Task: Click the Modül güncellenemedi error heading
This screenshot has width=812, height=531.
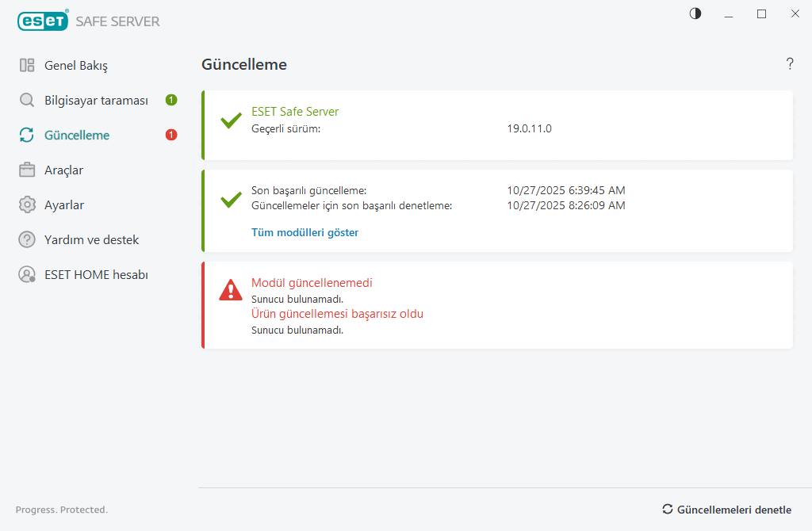Action: coord(312,283)
